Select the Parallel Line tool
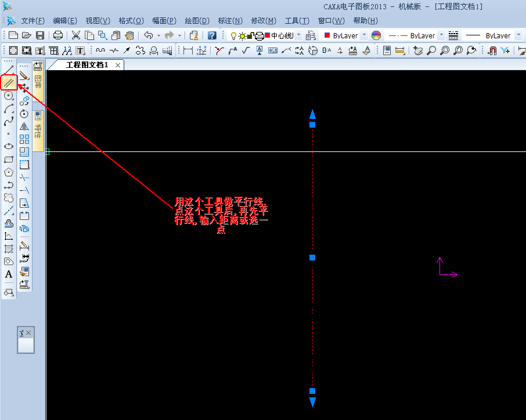Screen dimensions: 526x420 9,82
